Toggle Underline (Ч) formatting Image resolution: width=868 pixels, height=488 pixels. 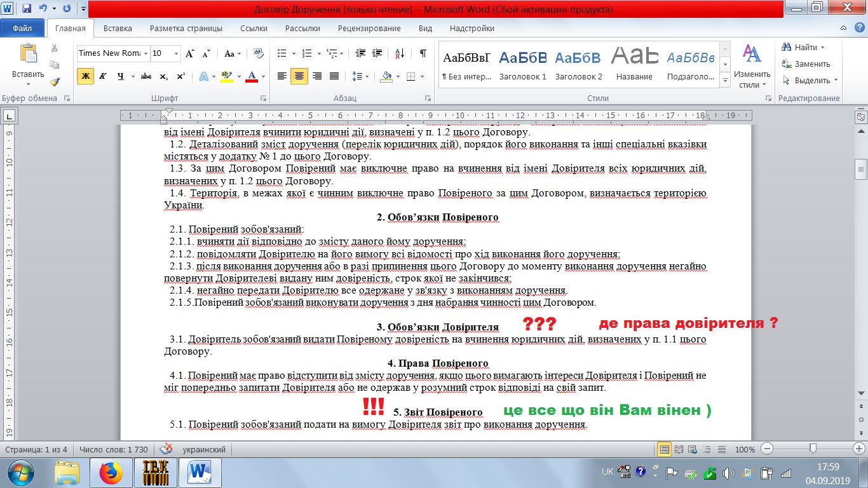pyautogui.click(x=120, y=76)
